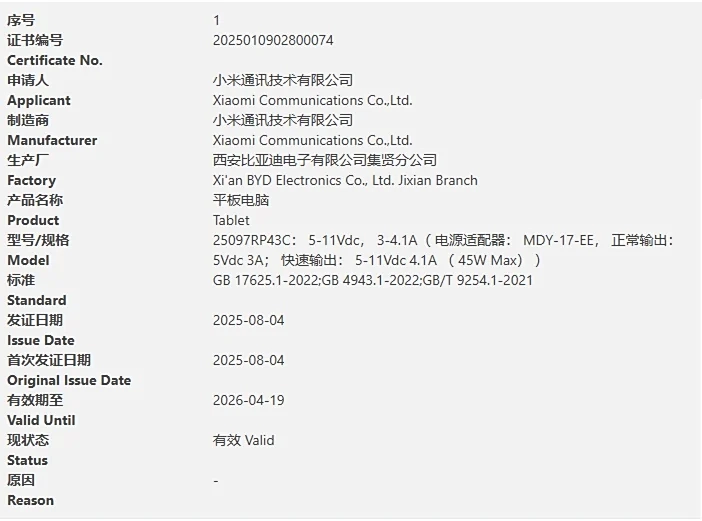The image size is (702, 521).
Task: Click the Valid Until label
Action: pos(41,420)
